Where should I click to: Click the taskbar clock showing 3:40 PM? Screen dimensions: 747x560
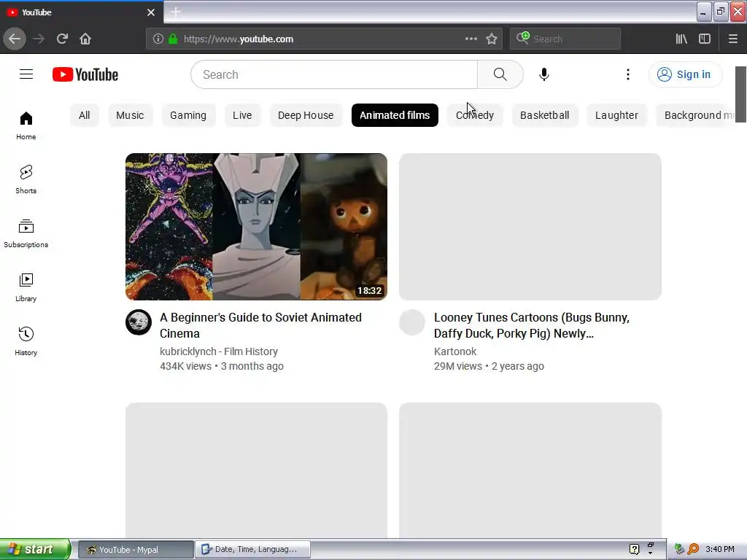pyautogui.click(x=719, y=550)
